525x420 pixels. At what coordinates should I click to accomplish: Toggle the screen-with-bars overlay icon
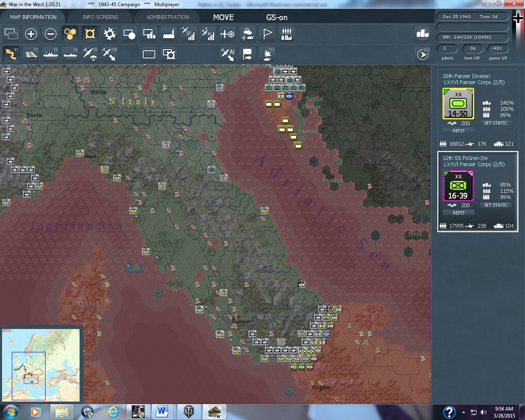(x=149, y=34)
